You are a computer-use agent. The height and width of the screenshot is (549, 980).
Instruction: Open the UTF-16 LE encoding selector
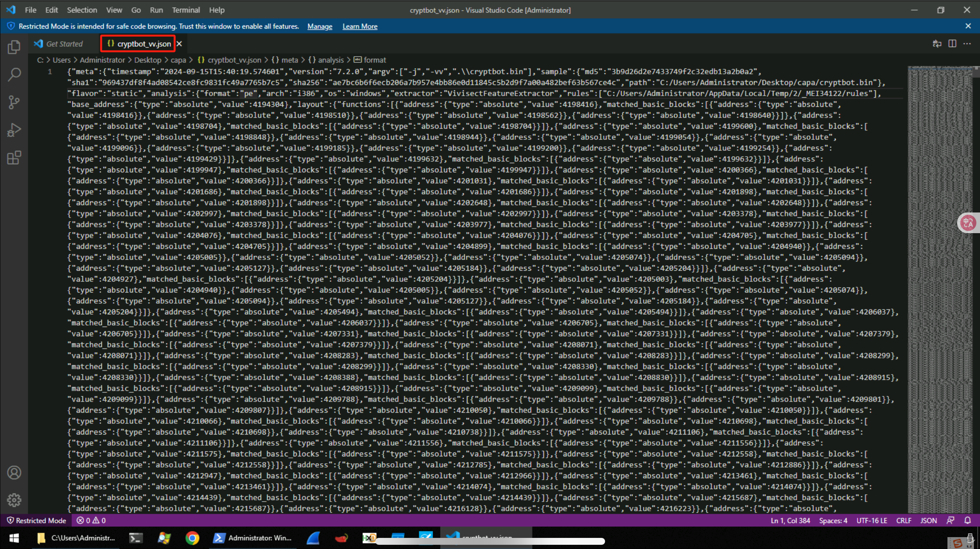click(x=872, y=520)
